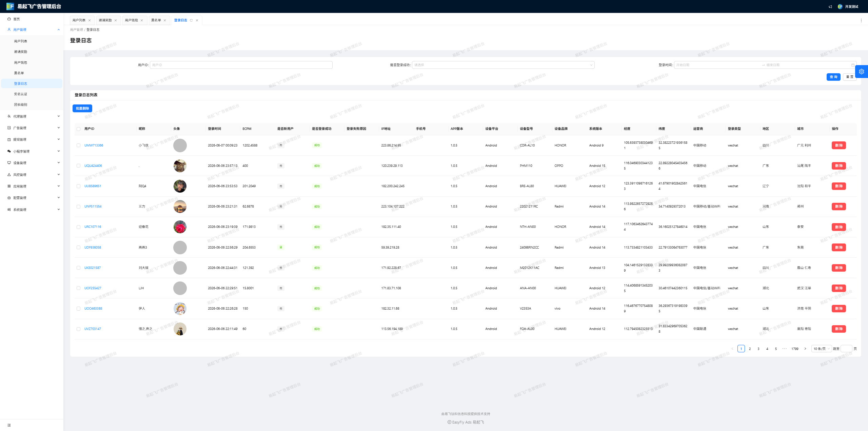The image size is (868, 431).
Task: Collapse sidebar using bottom menu fold icon
Action: click(9, 425)
